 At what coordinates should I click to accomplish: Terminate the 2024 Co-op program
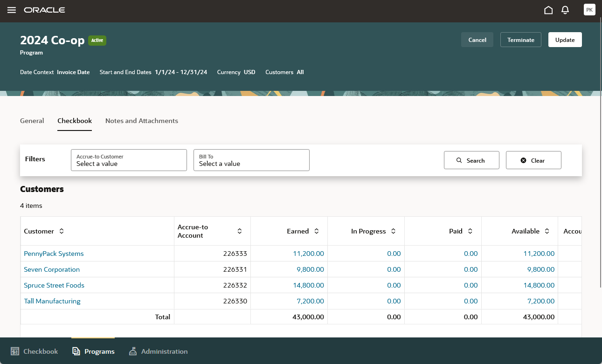click(520, 40)
